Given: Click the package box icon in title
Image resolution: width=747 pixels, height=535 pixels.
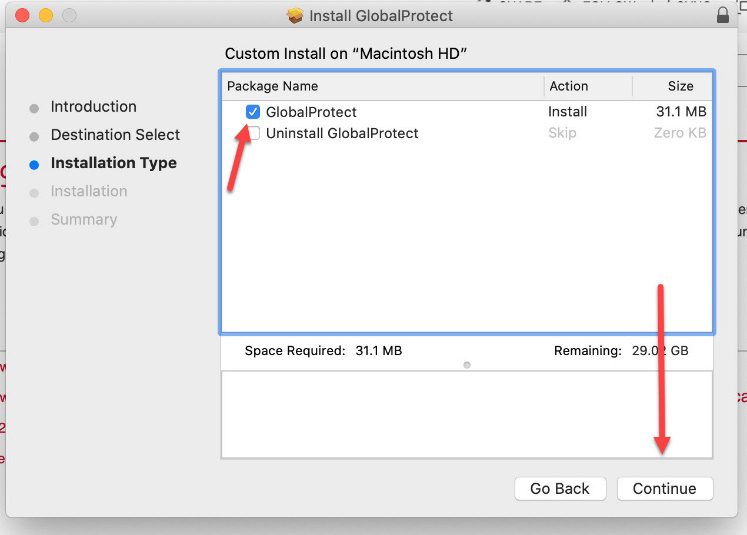Looking at the screenshot, I should pyautogui.click(x=295, y=16).
